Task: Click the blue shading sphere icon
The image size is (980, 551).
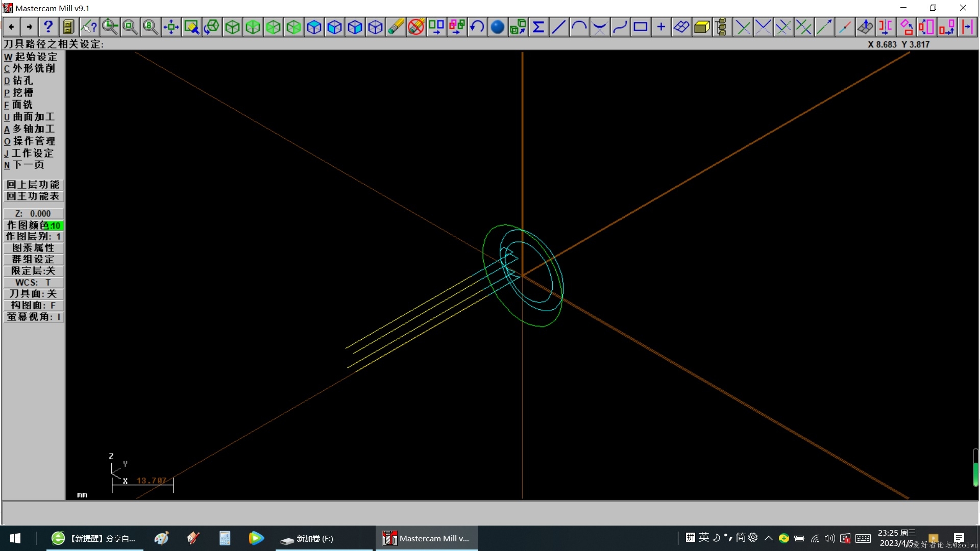Action: click(498, 27)
